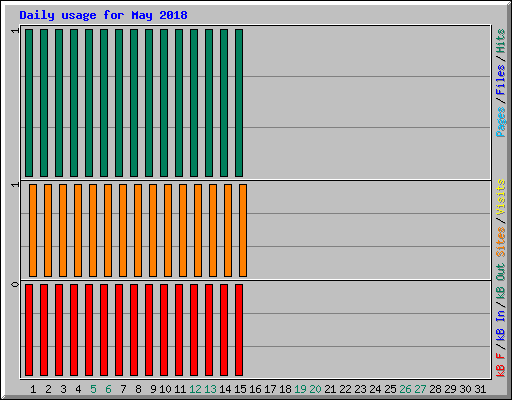Click the green hits bar for day 4
Image resolution: width=512 pixels, height=400 pixels.
point(74,103)
